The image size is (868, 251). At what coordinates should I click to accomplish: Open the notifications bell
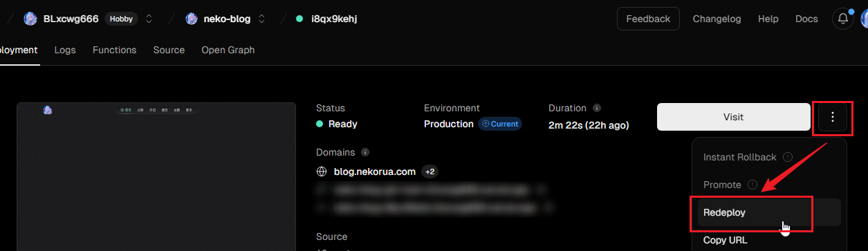842,19
